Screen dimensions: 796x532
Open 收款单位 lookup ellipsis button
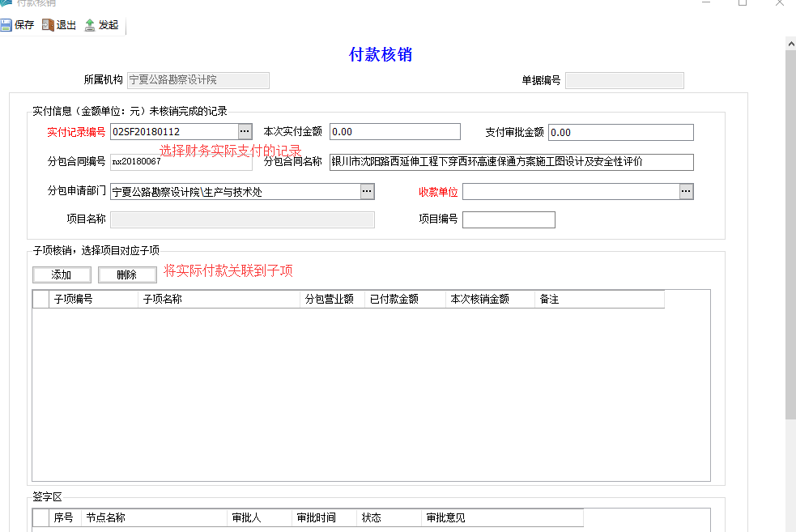click(x=686, y=191)
